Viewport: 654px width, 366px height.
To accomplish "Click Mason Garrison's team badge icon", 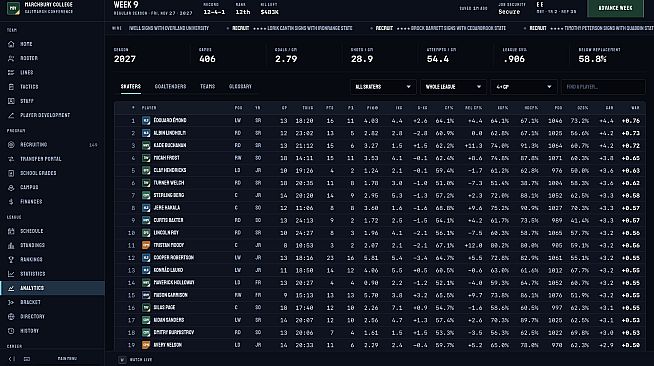I will pos(146,295).
